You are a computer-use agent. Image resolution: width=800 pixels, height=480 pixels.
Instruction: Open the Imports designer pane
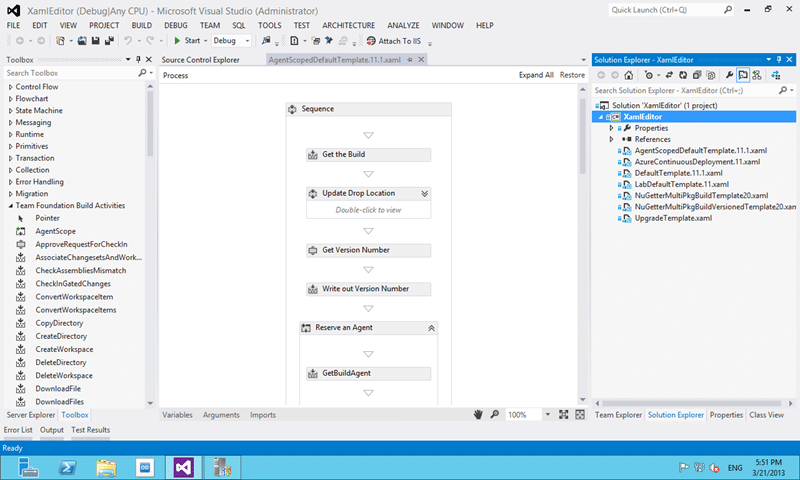click(263, 415)
